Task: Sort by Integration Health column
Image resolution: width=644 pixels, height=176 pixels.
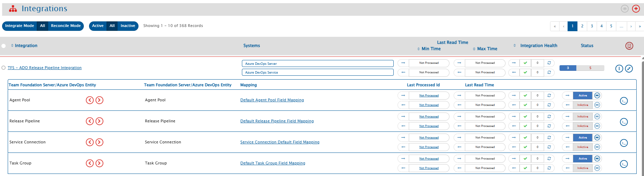Action: (538, 46)
